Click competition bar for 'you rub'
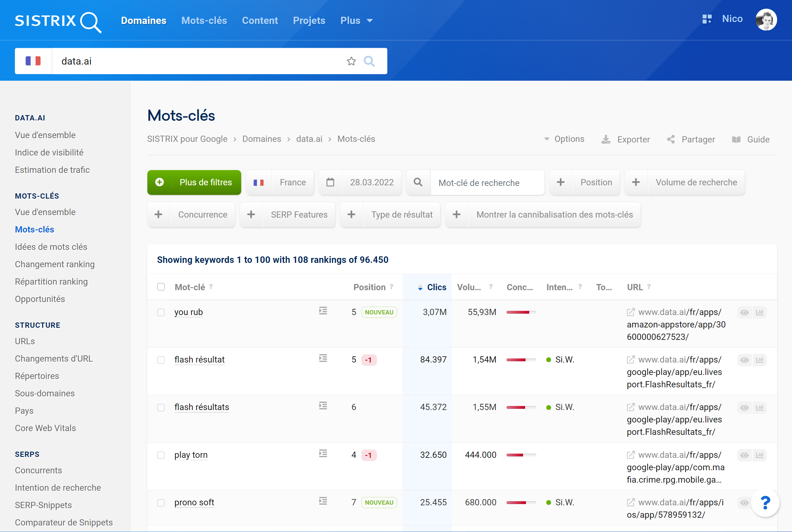The image size is (792, 532). (521, 312)
